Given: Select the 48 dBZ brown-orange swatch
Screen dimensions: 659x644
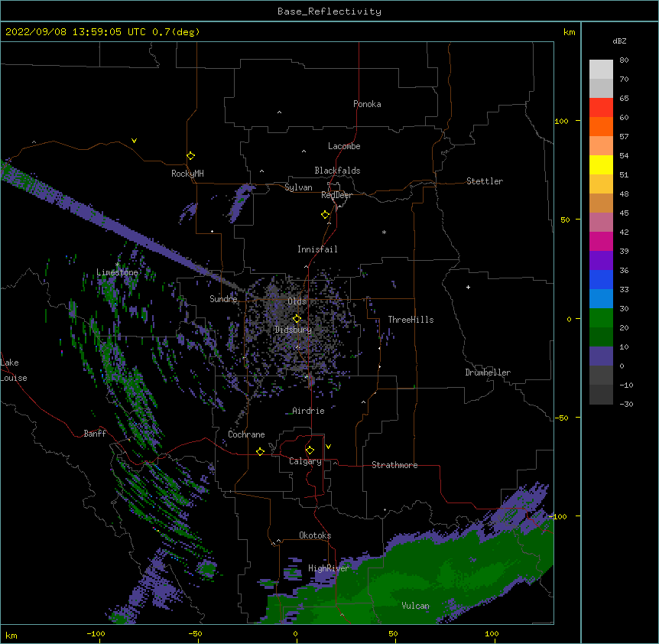Looking at the screenshot, I should click(x=601, y=203).
